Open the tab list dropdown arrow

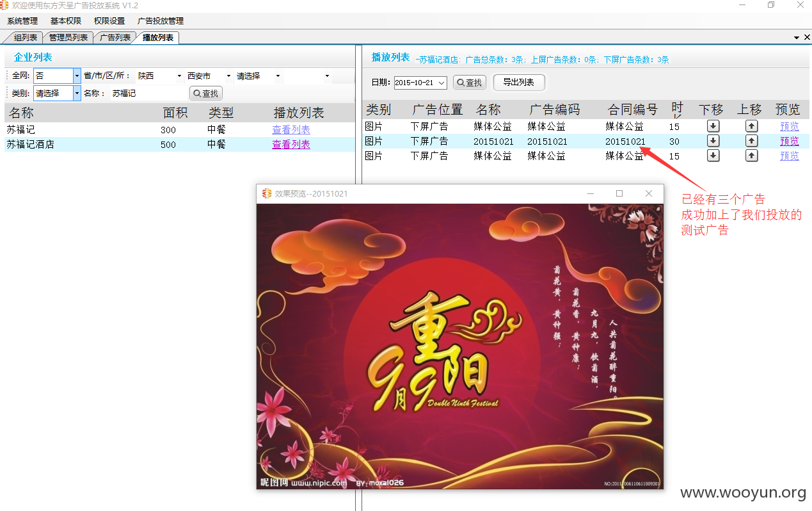coord(797,38)
